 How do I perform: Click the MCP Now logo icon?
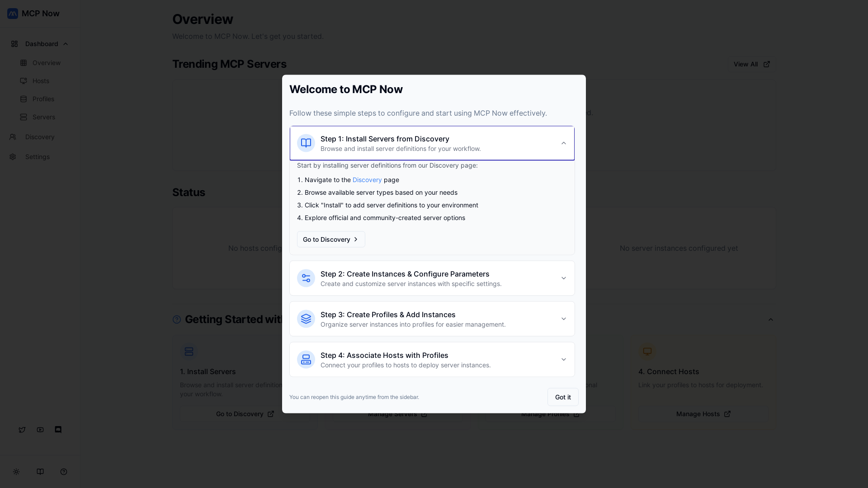[x=13, y=14]
